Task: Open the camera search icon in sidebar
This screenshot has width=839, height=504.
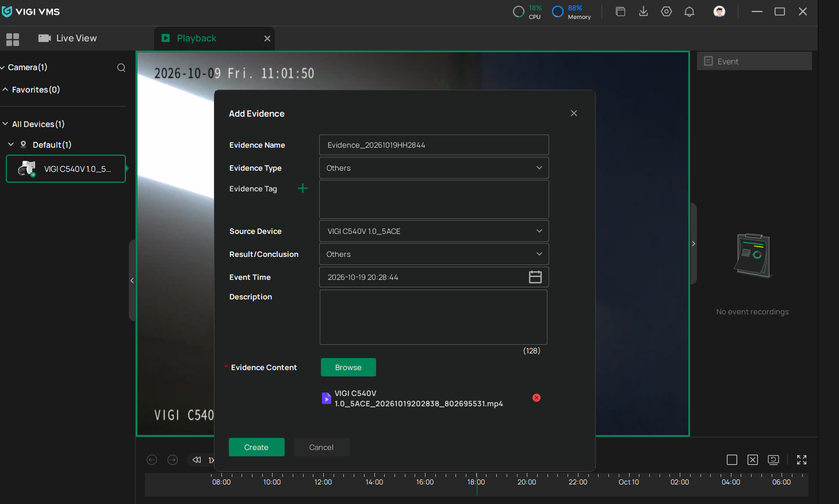Action: [x=121, y=67]
